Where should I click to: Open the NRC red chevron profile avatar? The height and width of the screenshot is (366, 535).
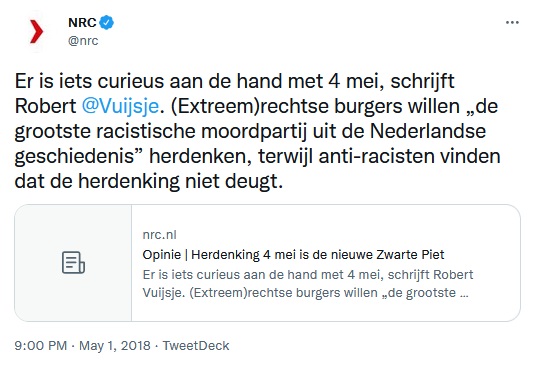[36, 31]
